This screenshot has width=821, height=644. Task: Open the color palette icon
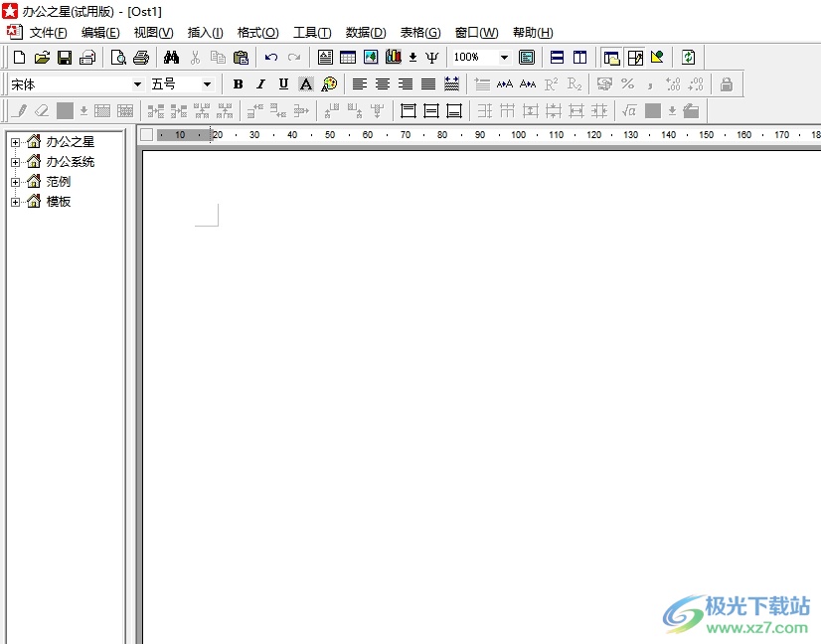(329, 84)
